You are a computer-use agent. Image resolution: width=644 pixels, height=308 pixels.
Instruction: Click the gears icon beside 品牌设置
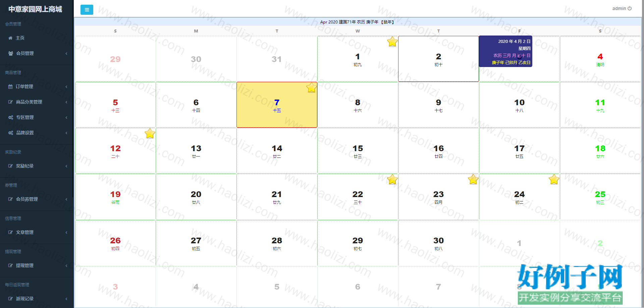click(11, 133)
